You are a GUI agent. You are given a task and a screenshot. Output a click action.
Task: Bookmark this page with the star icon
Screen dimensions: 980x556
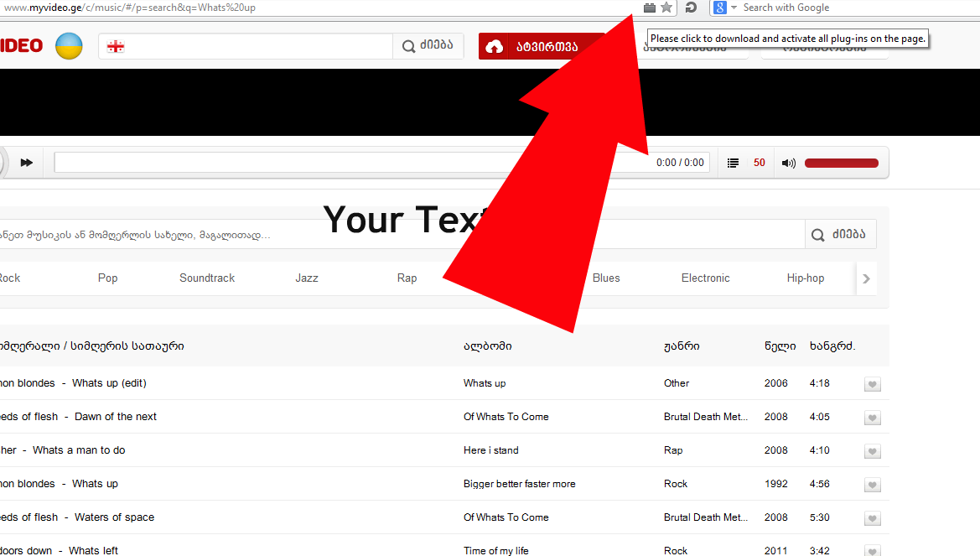[x=666, y=8]
